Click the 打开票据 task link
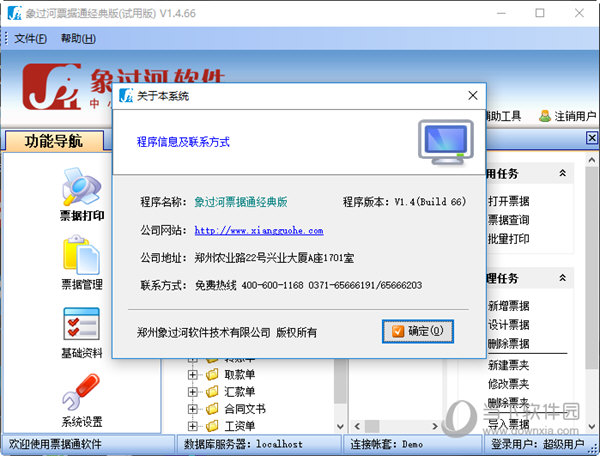 point(509,201)
